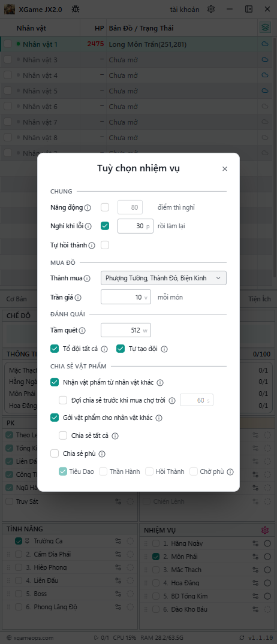Click info icon beside Đợi chia sẻ option

[172, 400]
